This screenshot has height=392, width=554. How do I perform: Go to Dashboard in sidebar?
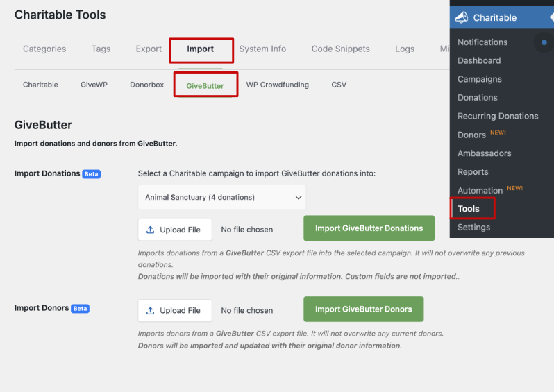(x=479, y=60)
